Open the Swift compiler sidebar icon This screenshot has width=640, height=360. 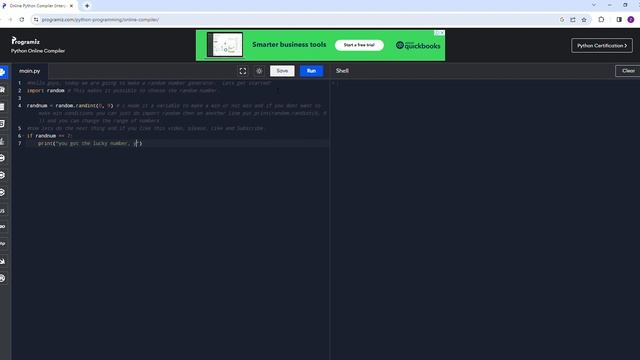click(2, 261)
